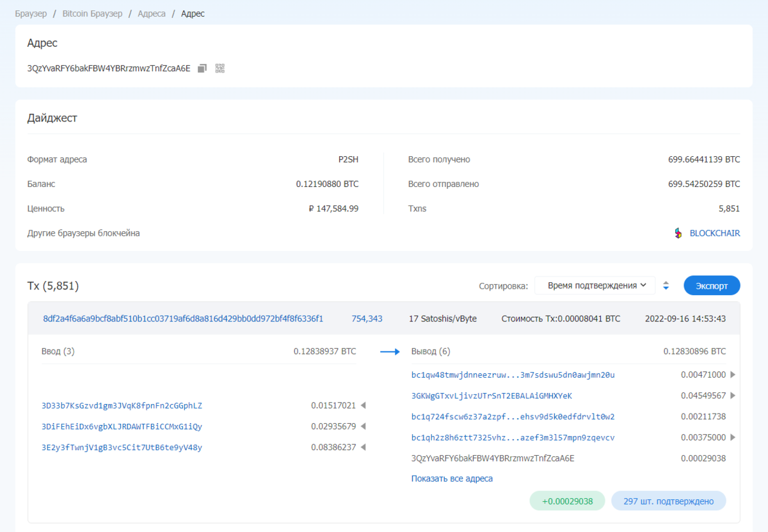Open the BLOCKCHAIR explorer link
Viewport: 768px width, 532px height.
pyautogui.click(x=715, y=234)
